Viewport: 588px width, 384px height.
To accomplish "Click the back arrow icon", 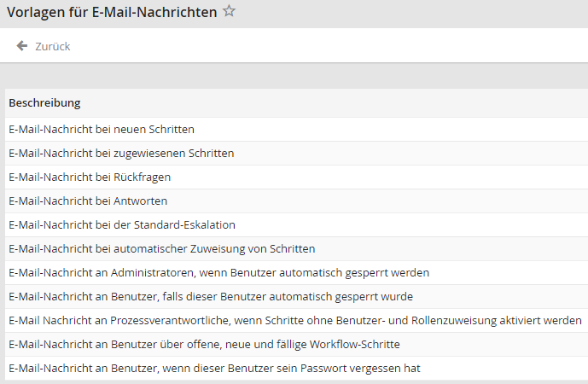I will click(x=22, y=46).
